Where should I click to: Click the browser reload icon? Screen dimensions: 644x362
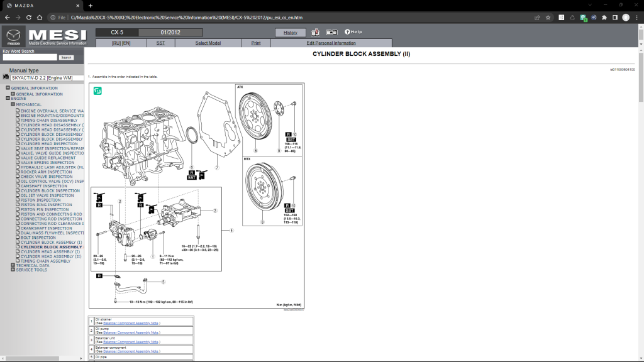point(28,17)
